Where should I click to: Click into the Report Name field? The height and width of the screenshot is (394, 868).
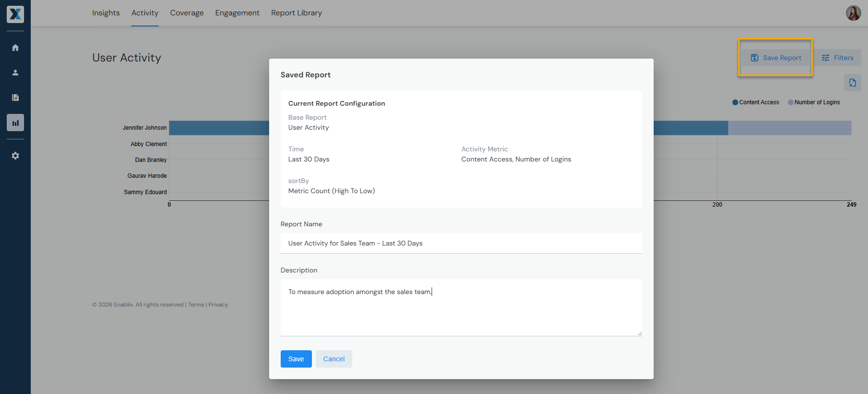point(461,243)
